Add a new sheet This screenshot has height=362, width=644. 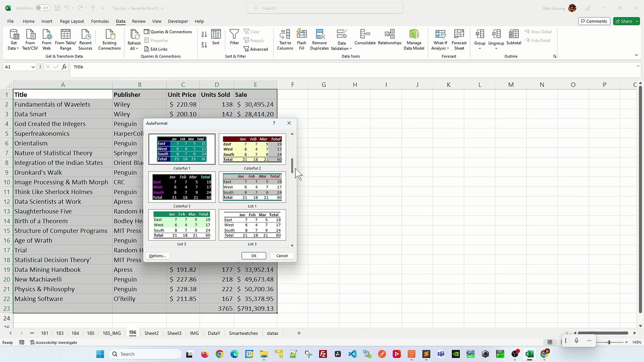click(298, 333)
